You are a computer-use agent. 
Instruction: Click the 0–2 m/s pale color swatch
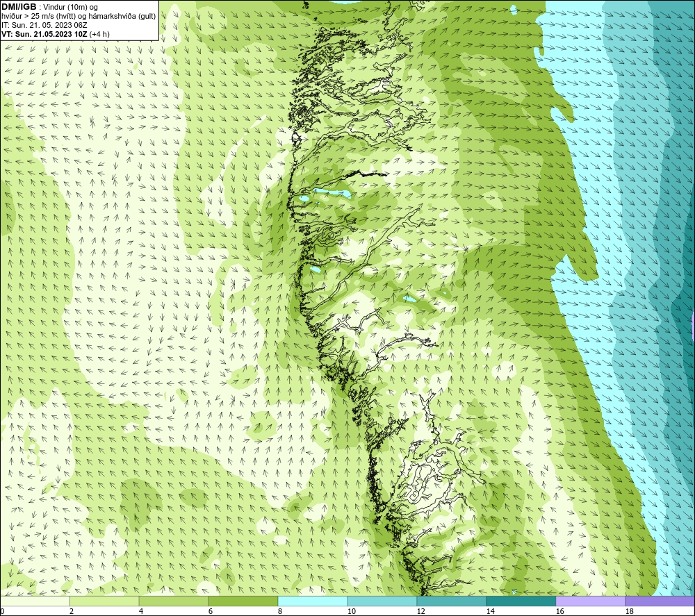[x=35, y=601]
